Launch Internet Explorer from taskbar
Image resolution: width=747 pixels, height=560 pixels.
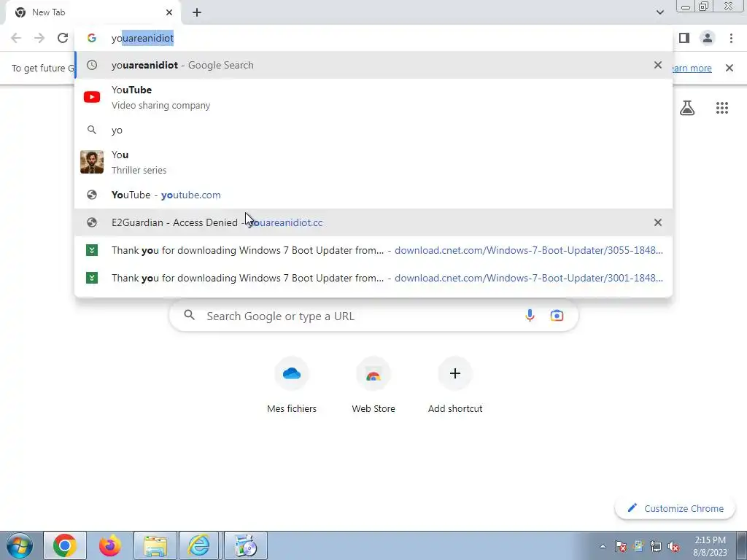(198, 545)
